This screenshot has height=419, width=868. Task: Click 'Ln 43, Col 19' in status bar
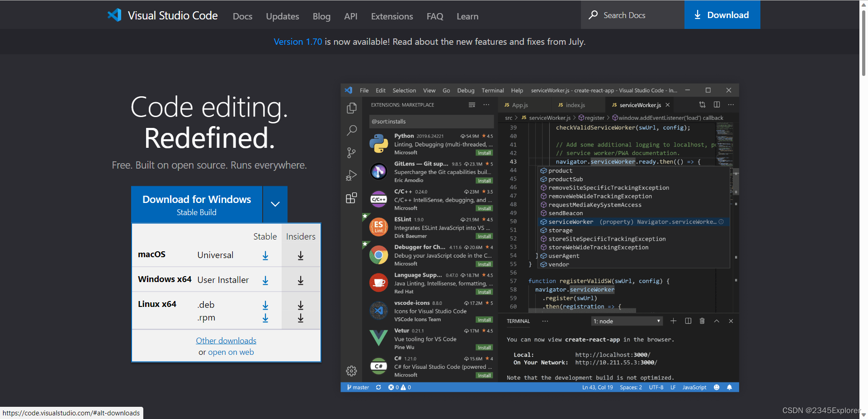point(597,387)
